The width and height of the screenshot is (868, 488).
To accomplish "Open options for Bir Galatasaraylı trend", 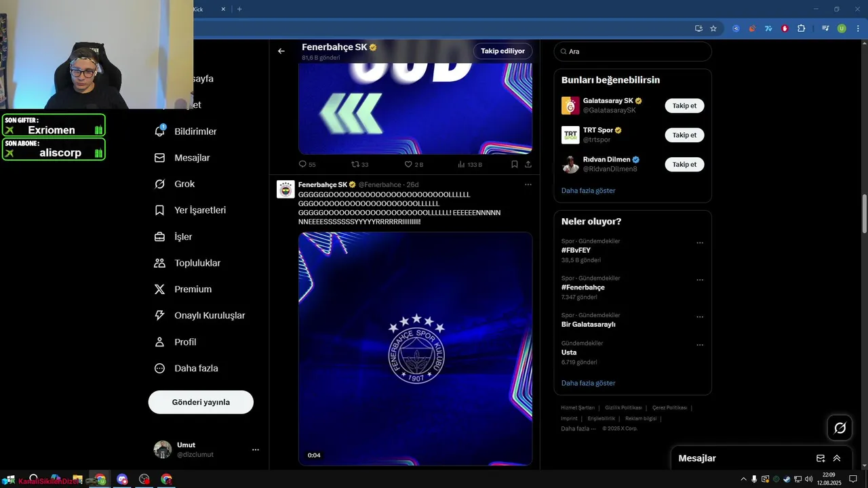I will tap(700, 317).
